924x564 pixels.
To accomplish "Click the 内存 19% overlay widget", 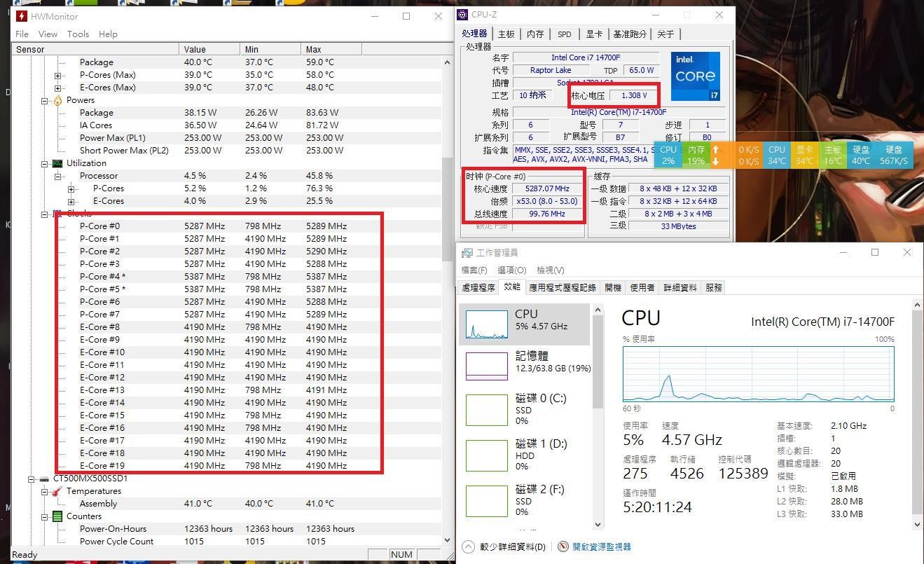I will click(696, 155).
